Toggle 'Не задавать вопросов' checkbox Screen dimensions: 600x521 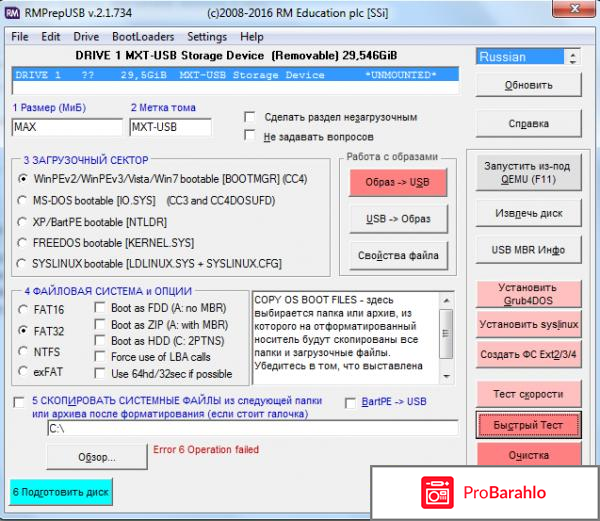click(x=250, y=136)
